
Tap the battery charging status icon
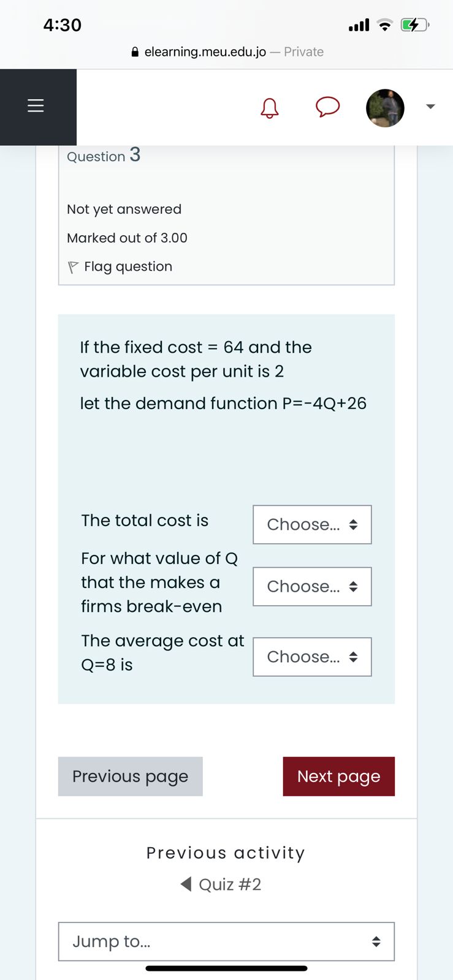tap(414, 25)
